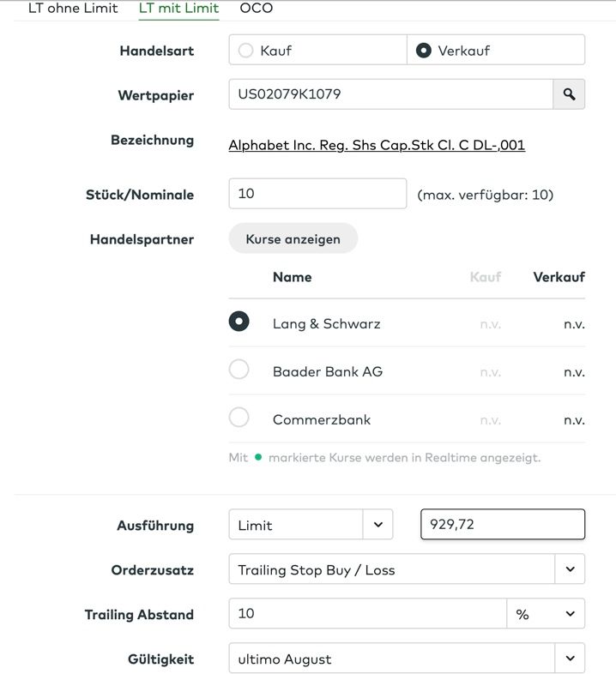Click the limit price field showing 929,72

point(503,525)
